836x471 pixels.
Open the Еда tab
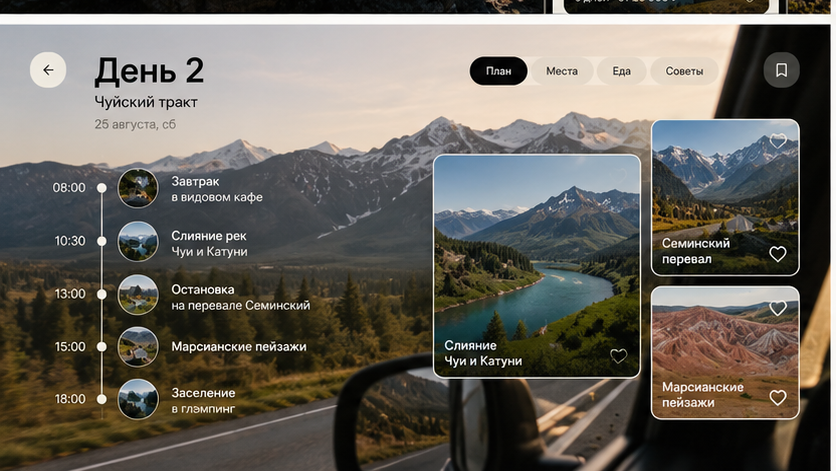click(x=622, y=71)
